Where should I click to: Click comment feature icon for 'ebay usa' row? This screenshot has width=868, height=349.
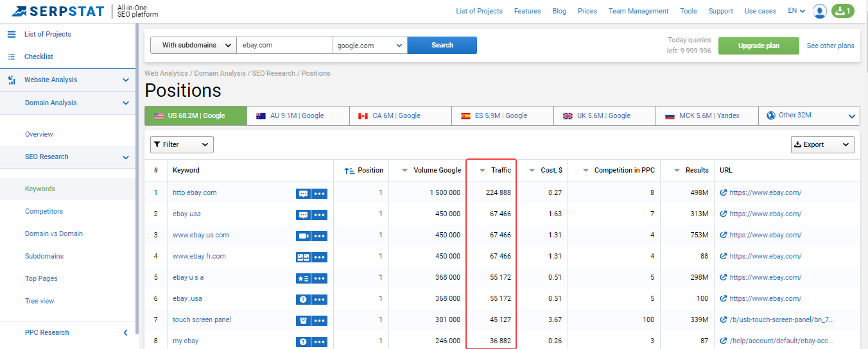tap(303, 214)
